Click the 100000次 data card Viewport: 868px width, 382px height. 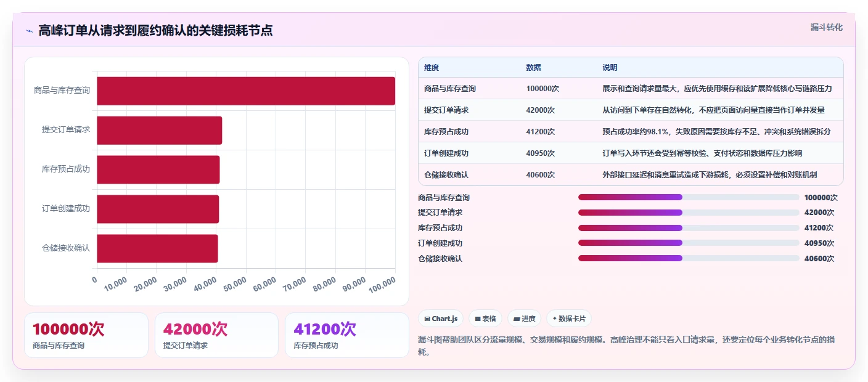coord(86,335)
